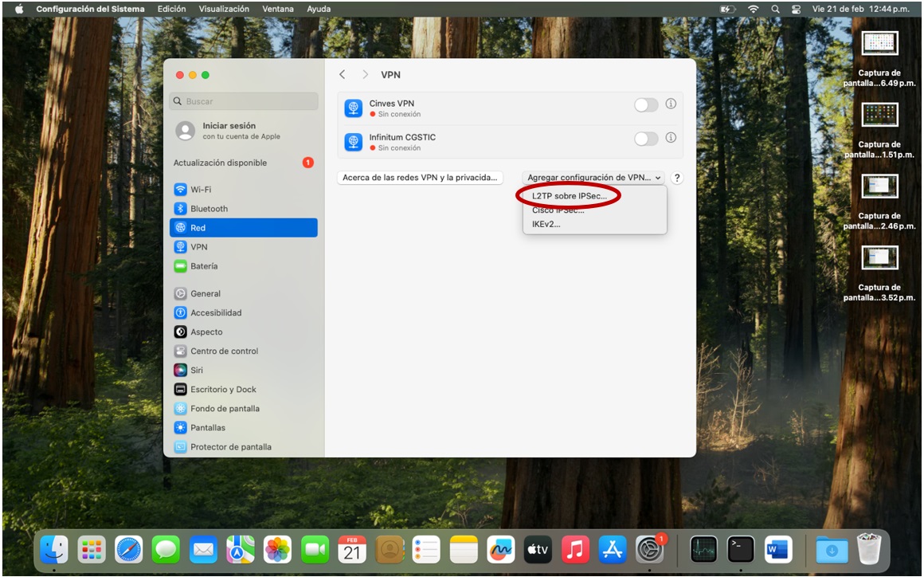Screen dimensions: 924x577
Task: Turn on Infinitum CGSTIC VPN switch
Action: 646,139
